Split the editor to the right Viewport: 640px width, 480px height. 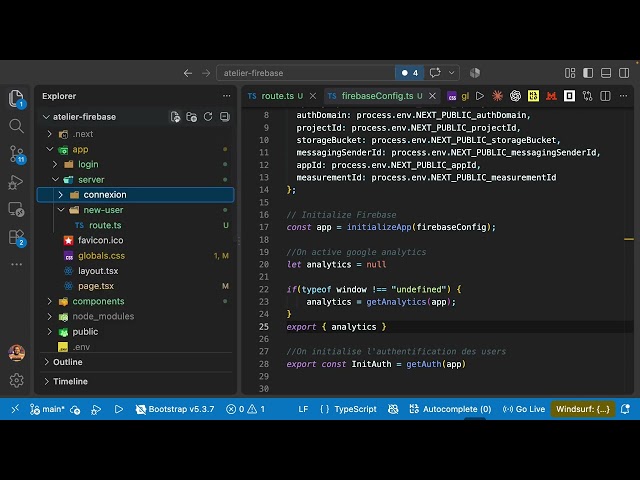[605, 96]
